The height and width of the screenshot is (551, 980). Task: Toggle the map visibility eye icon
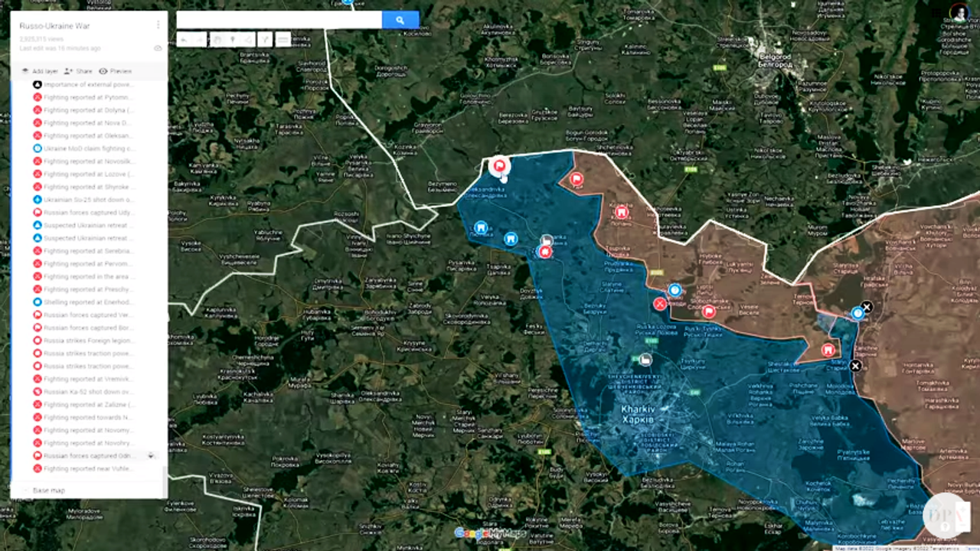point(158,48)
